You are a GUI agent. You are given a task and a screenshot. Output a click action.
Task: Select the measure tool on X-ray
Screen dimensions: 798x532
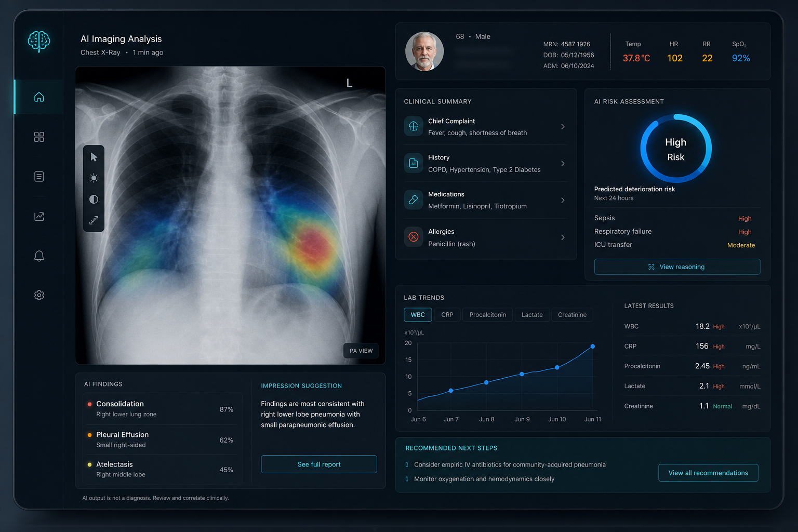coord(94,220)
